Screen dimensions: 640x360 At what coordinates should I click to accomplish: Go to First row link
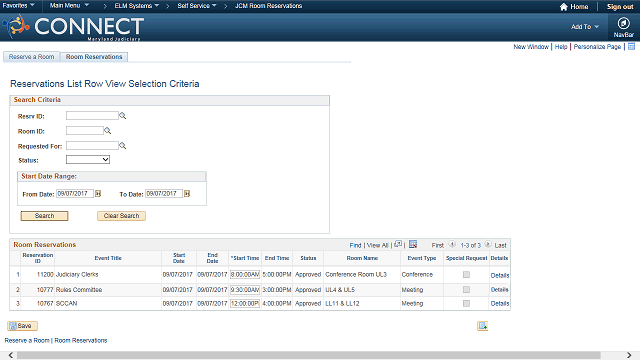(438, 245)
